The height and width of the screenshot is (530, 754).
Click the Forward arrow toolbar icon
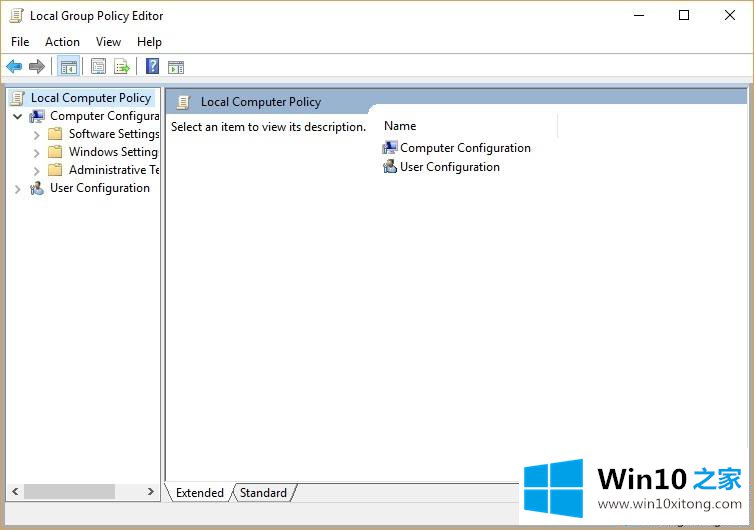(x=37, y=67)
